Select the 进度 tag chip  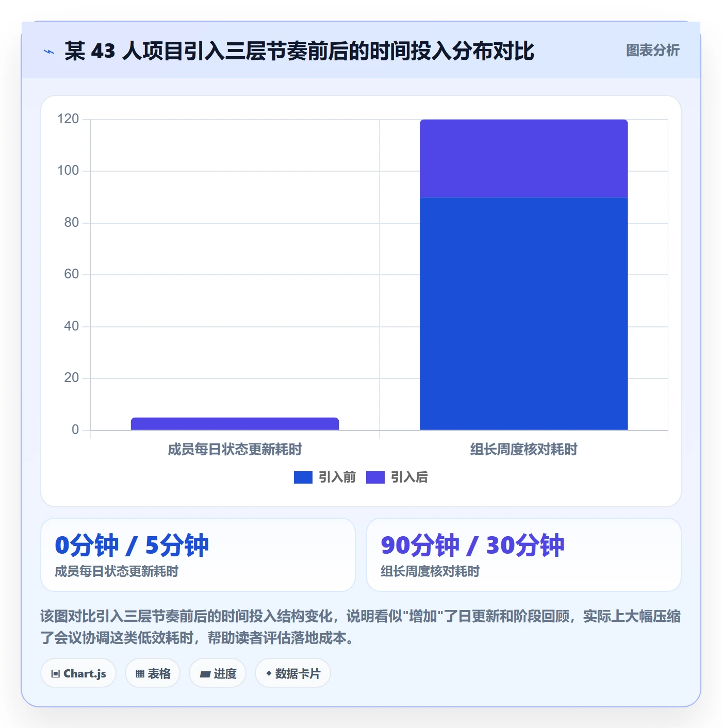tap(218, 673)
